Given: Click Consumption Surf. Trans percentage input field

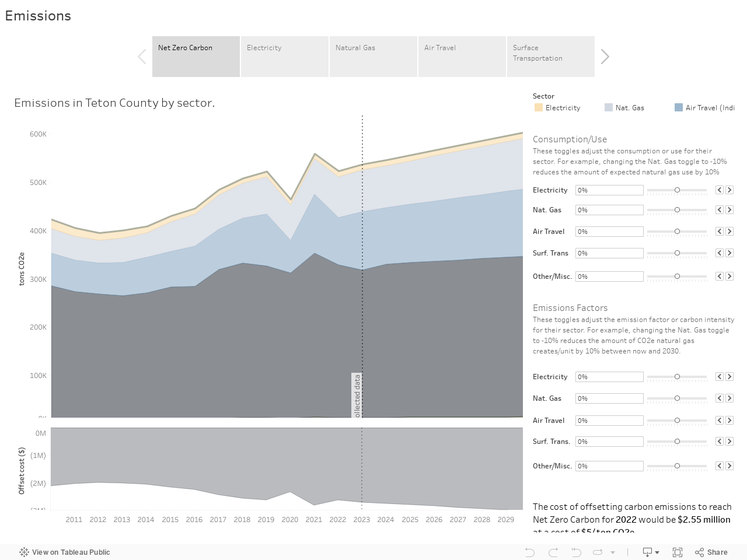Looking at the screenshot, I should (609, 253).
